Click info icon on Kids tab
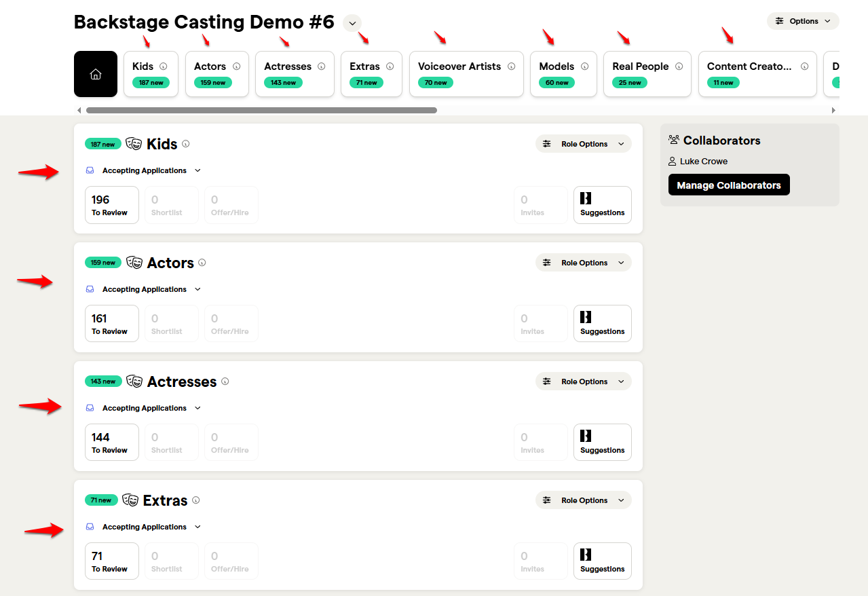This screenshot has height=596, width=868. pyautogui.click(x=163, y=67)
